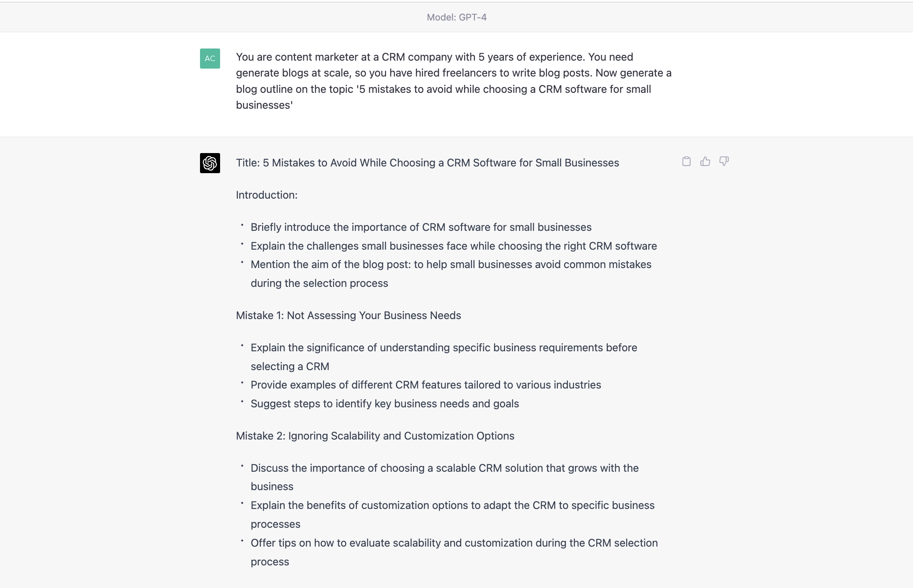Click the bullet suggesting steps to identify goals
This screenshot has height=588, width=913.
click(x=385, y=404)
